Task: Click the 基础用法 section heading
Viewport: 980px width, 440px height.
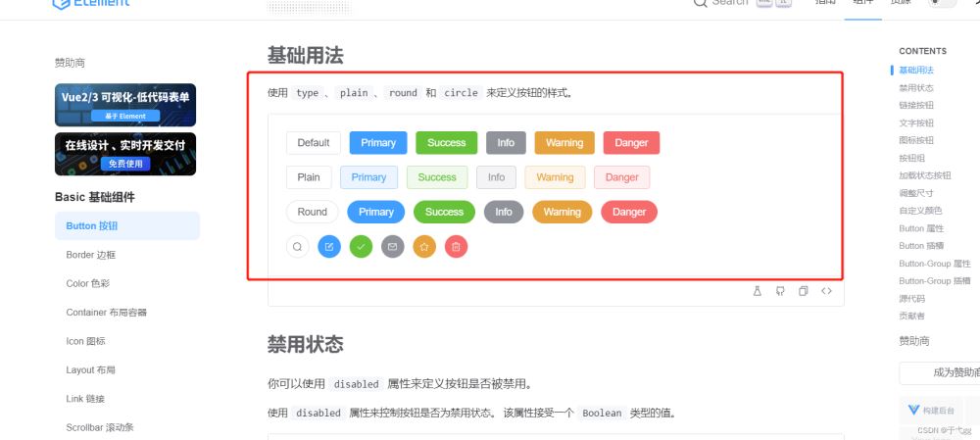Action: click(x=306, y=56)
